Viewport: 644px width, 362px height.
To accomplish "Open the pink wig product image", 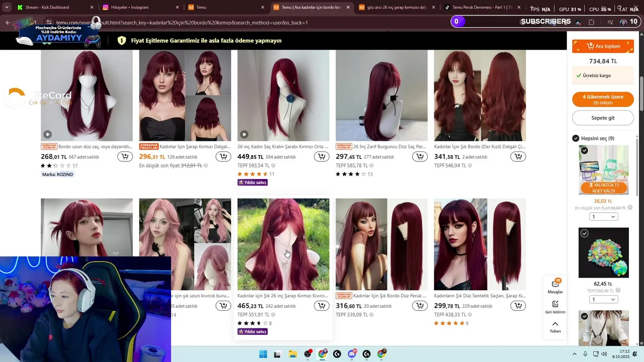I will point(185,244).
